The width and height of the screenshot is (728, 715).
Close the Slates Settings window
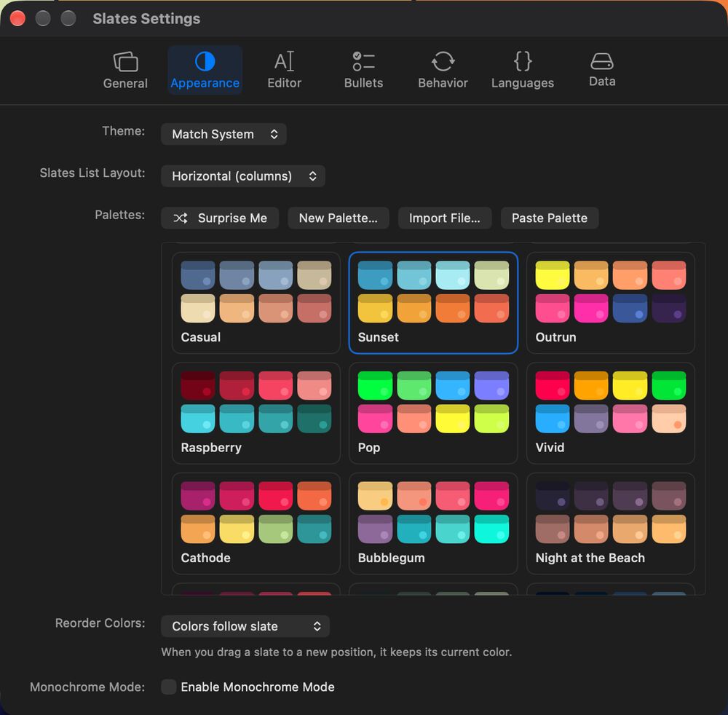[17, 19]
